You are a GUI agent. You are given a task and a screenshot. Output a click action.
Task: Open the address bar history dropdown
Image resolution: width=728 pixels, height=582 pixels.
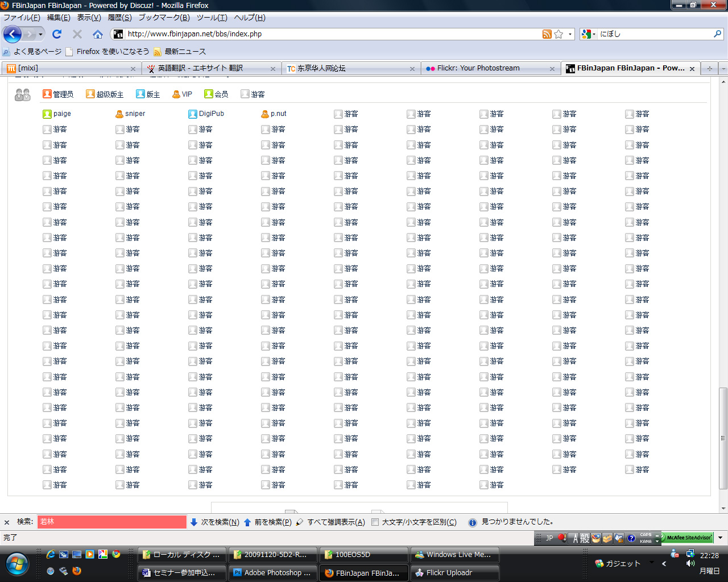point(570,34)
